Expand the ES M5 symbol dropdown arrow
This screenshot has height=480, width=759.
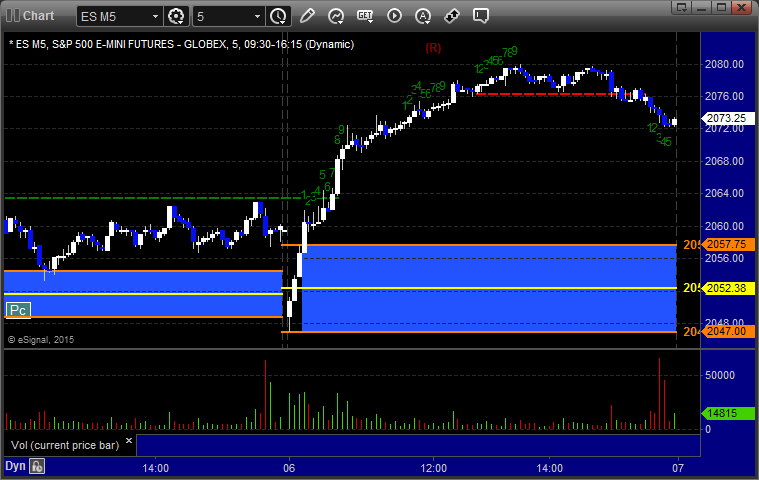click(155, 16)
